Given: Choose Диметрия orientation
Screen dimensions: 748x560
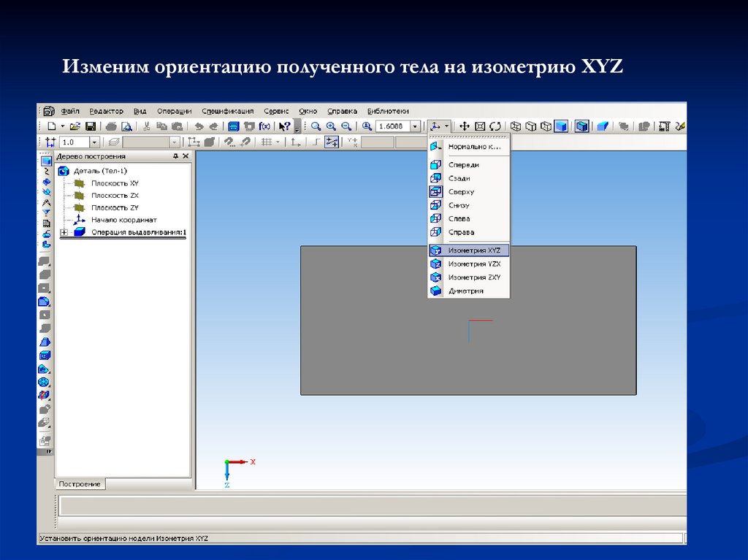Looking at the screenshot, I should tap(469, 291).
